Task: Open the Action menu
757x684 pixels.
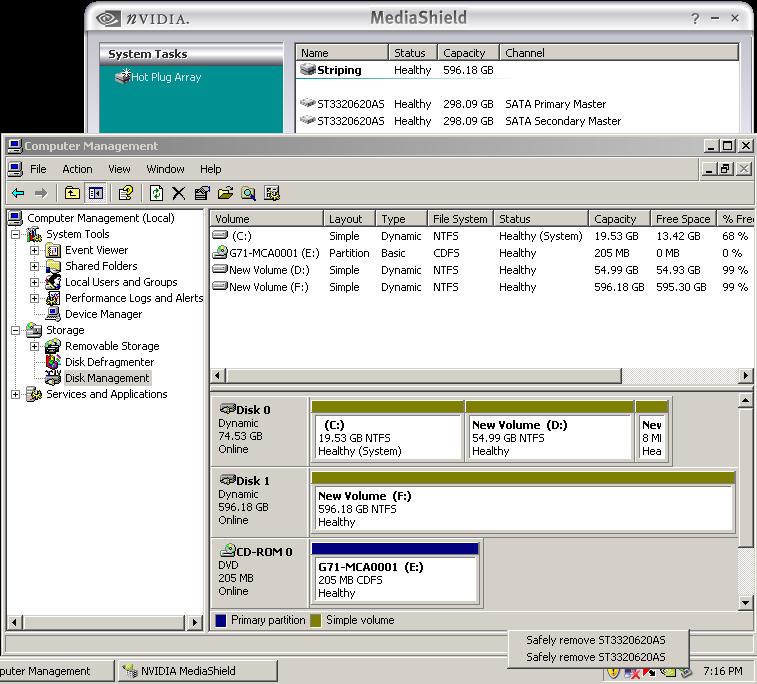Action: pos(77,169)
